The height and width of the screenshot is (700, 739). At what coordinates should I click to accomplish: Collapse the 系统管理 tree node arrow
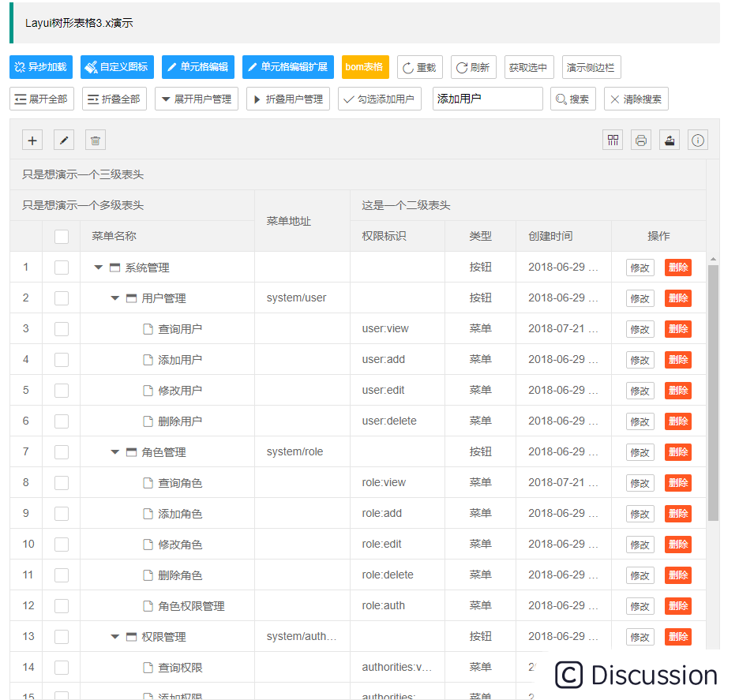(98, 268)
